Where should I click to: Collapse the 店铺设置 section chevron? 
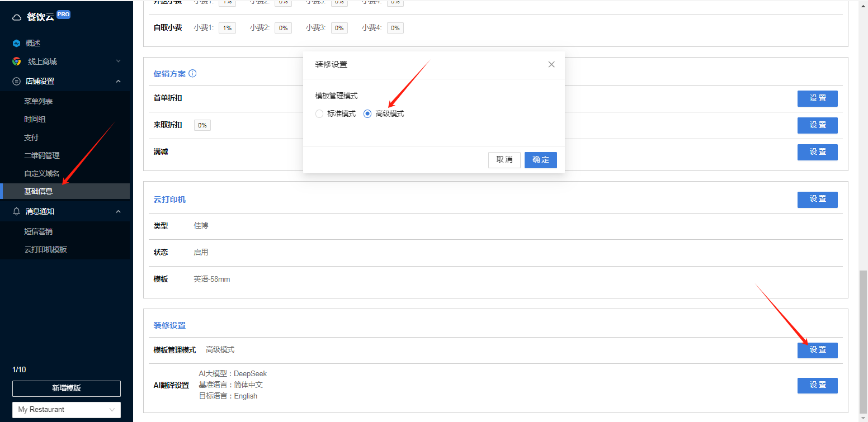pos(118,81)
